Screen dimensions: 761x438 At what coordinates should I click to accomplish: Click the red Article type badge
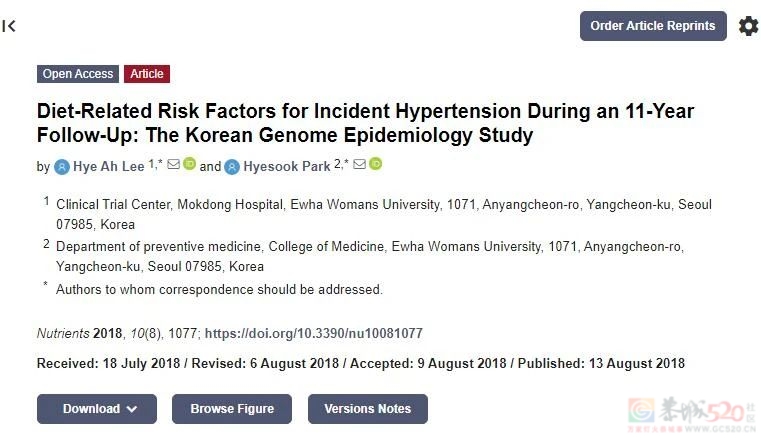click(147, 74)
